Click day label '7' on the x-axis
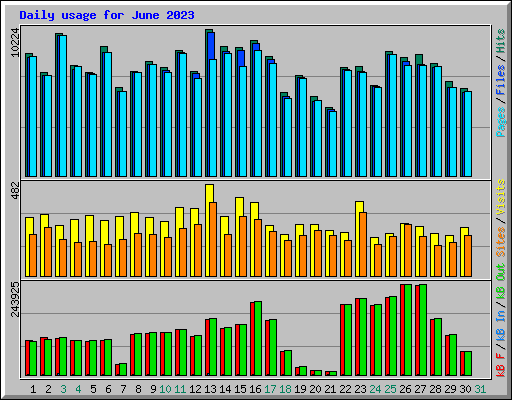Screen dimensions: 512x400 pyautogui.click(x=123, y=389)
